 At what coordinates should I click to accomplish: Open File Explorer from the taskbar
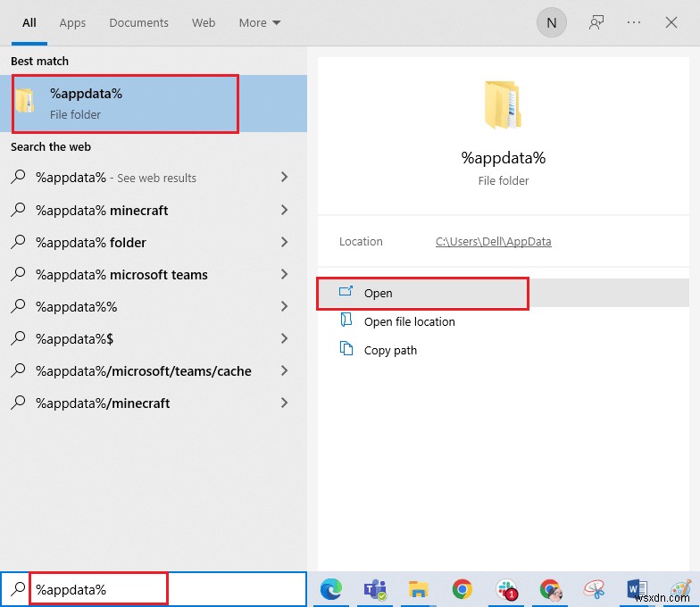[418, 589]
